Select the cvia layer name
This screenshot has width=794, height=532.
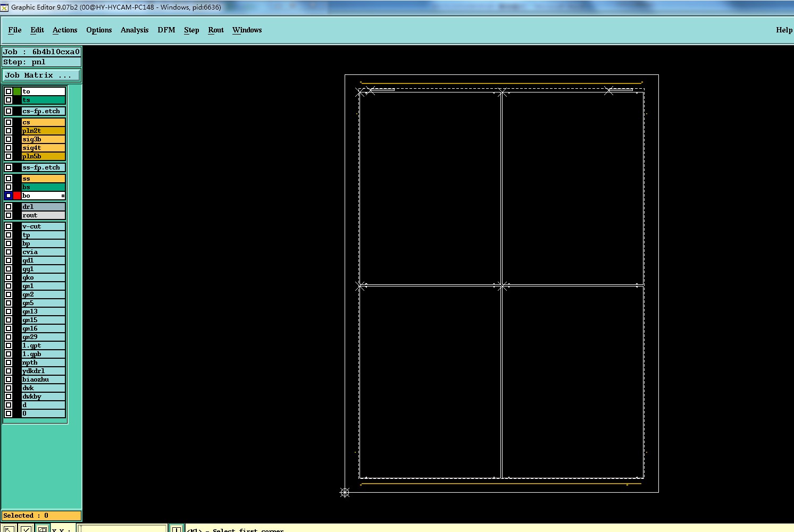[x=43, y=252]
